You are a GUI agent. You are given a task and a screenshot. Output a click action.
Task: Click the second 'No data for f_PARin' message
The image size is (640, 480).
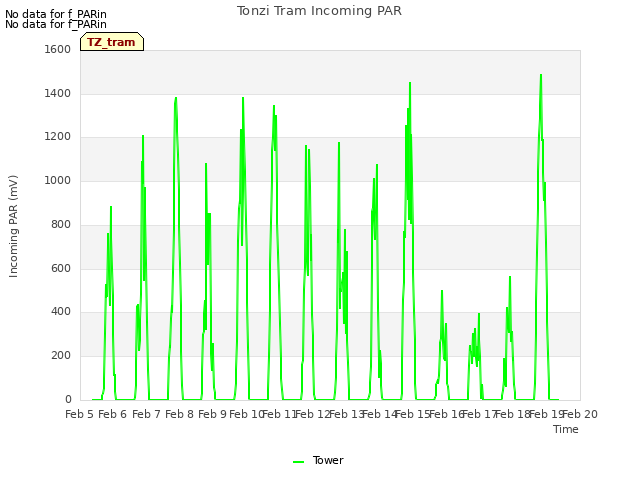click(x=56, y=24)
